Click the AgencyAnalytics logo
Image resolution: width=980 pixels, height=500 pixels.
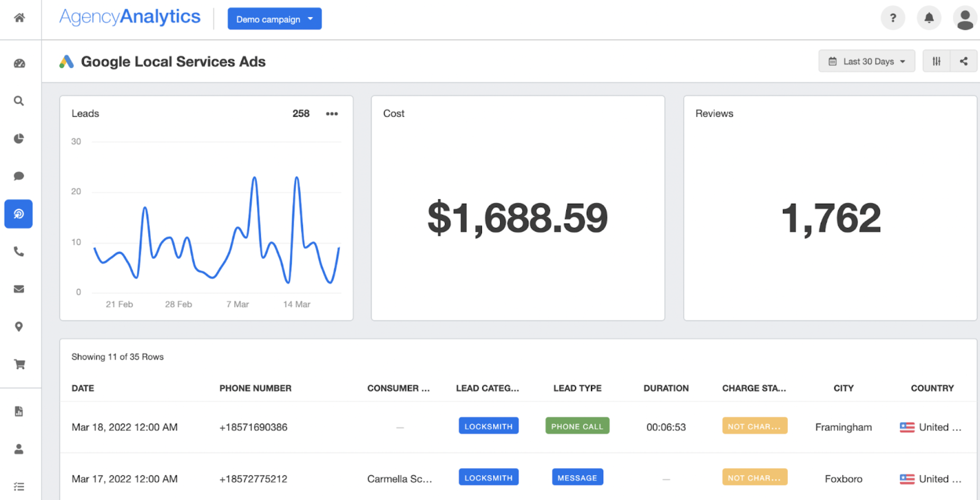[x=130, y=17]
